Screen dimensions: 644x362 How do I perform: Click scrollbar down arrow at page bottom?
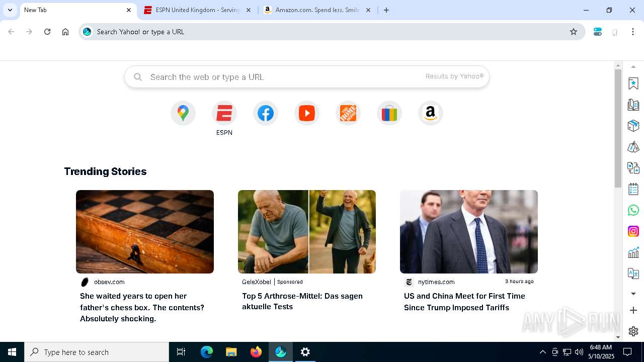[x=618, y=337]
